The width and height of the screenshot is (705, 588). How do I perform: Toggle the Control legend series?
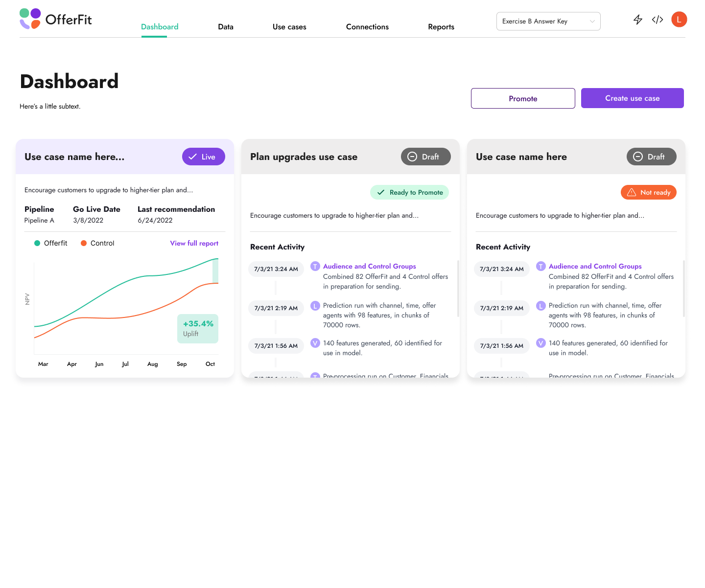97,243
